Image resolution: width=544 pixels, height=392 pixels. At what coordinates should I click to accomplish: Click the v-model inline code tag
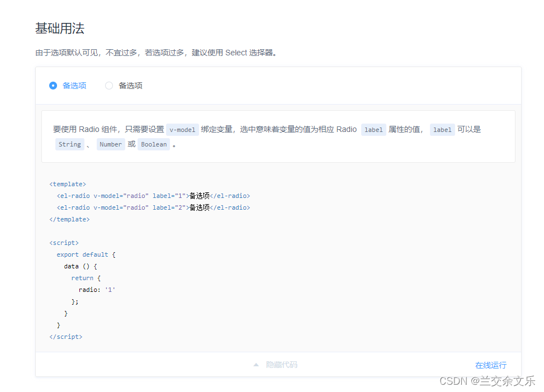[182, 130]
